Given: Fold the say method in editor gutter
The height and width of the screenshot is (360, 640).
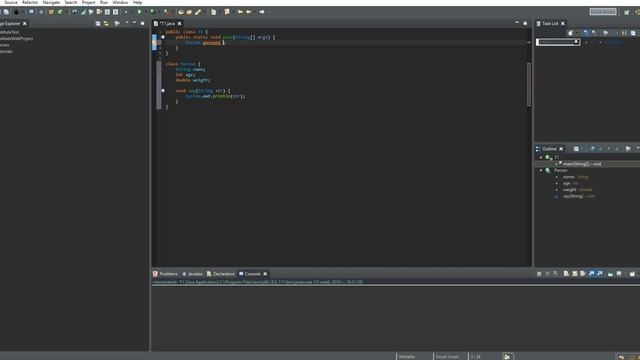Looking at the screenshot, I should tap(162, 91).
